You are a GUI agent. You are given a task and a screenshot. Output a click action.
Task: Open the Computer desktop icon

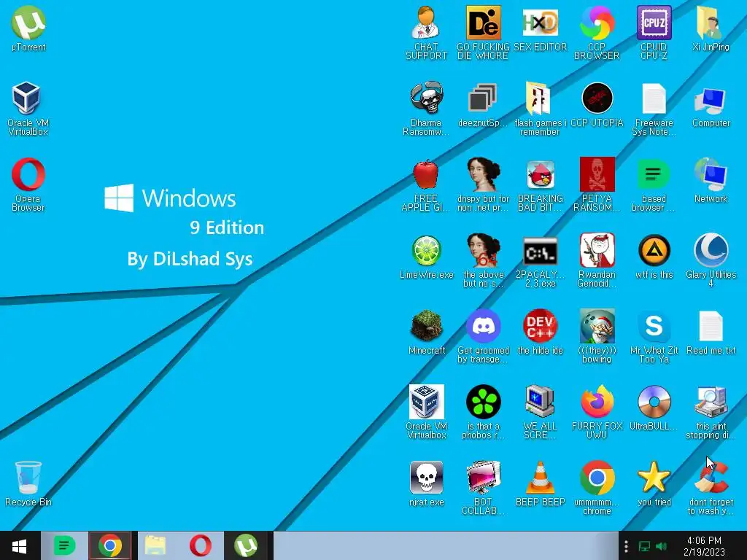pyautogui.click(x=711, y=100)
